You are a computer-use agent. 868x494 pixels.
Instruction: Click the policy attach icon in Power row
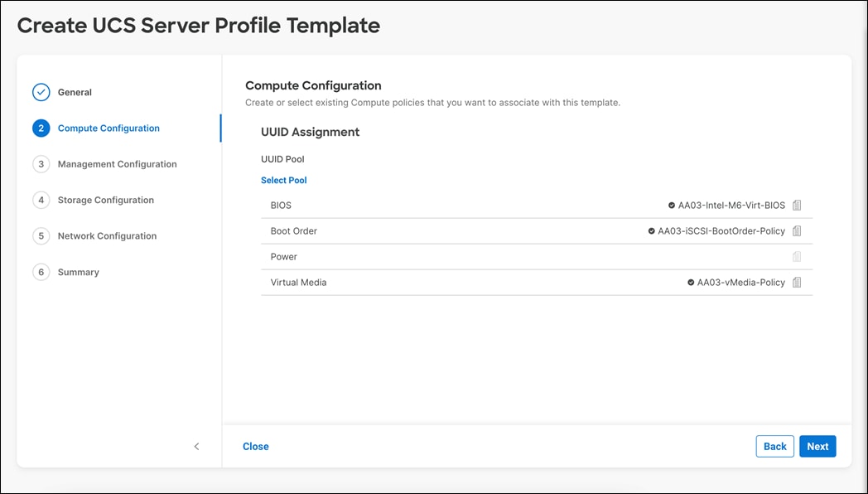pyautogui.click(x=796, y=256)
